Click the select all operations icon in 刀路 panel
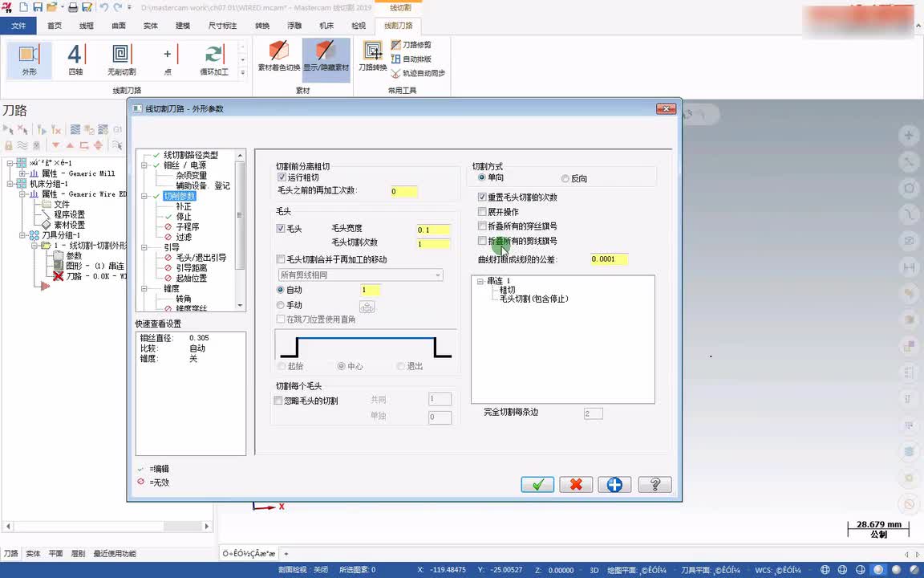The image size is (924, 578). tap(8, 129)
